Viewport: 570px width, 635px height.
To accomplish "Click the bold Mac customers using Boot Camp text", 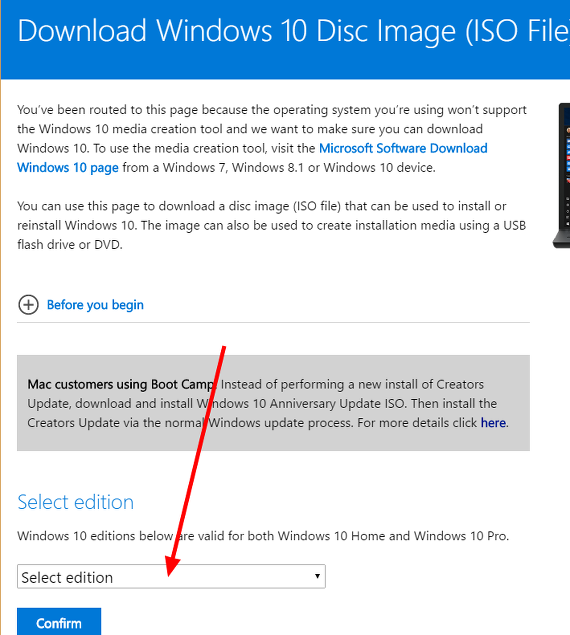I will (x=120, y=384).
